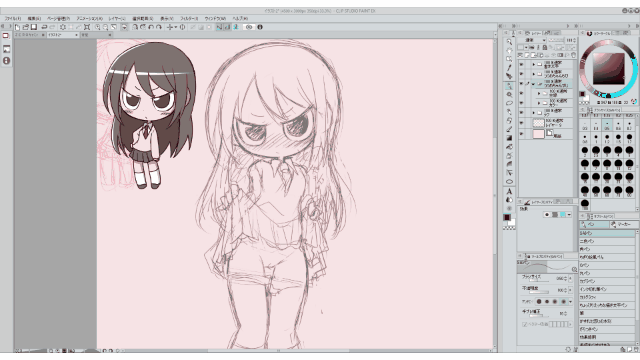Select the first anti-aliasing level option
The image size is (640, 360).
[x=539, y=302]
